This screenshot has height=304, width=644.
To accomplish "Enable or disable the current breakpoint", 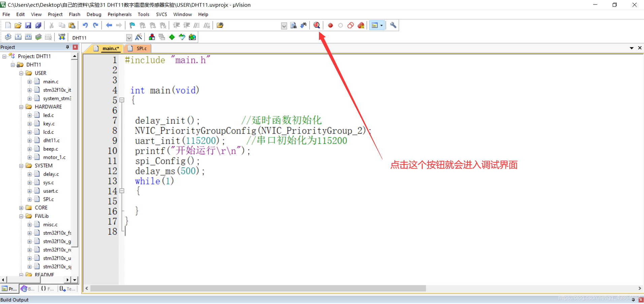I will pyautogui.click(x=341, y=25).
